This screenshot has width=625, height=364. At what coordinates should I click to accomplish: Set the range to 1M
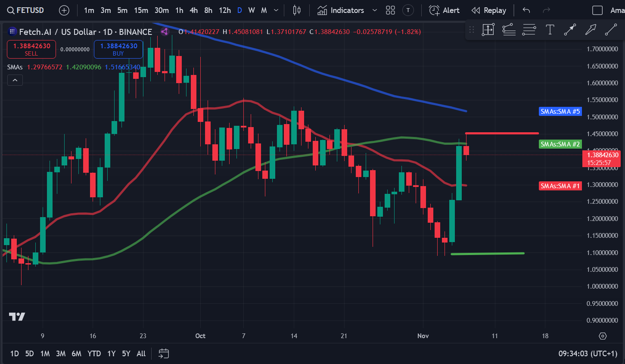pyautogui.click(x=45, y=354)
